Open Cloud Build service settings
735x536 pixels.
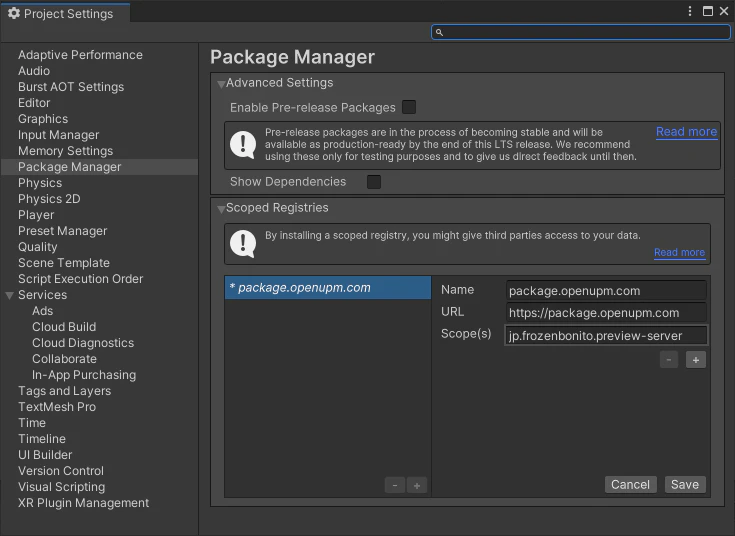click(x=64, y=326)
